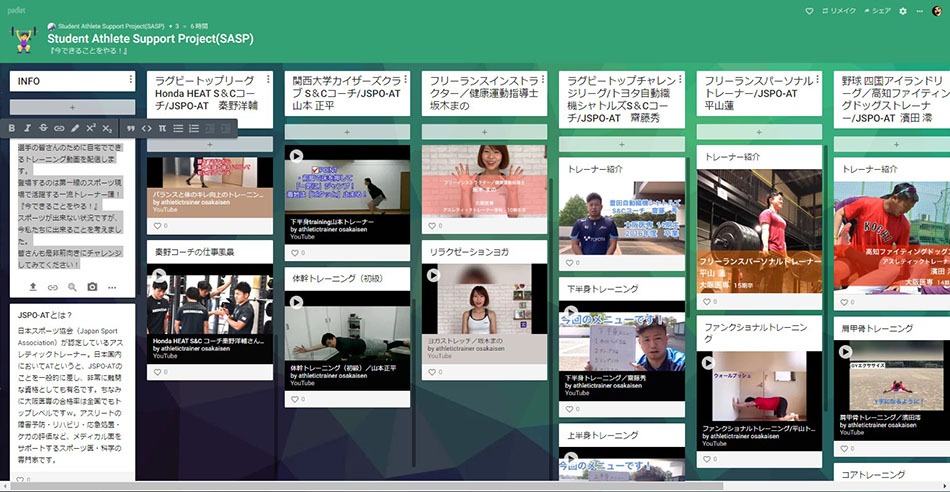Toggle bold formatting in the text toolbar
The height and width of the screenshot is (492, 950).
coord(12,128)
